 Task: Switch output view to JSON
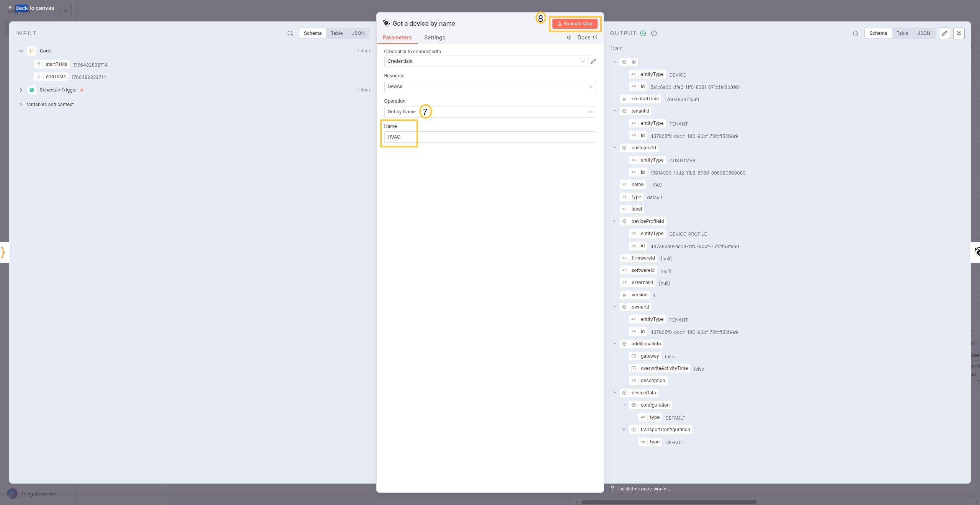tap(923, 33)
